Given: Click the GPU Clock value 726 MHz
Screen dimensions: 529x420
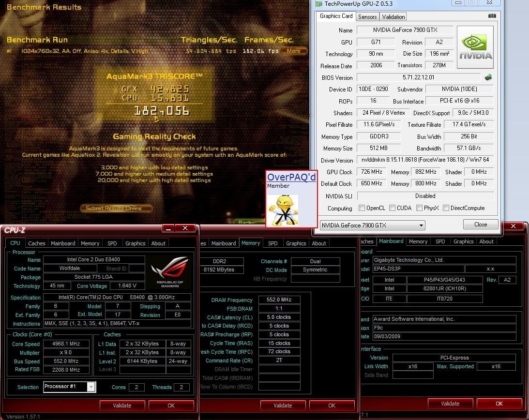Looking at the screenshot, I should (x=371, y=172).
